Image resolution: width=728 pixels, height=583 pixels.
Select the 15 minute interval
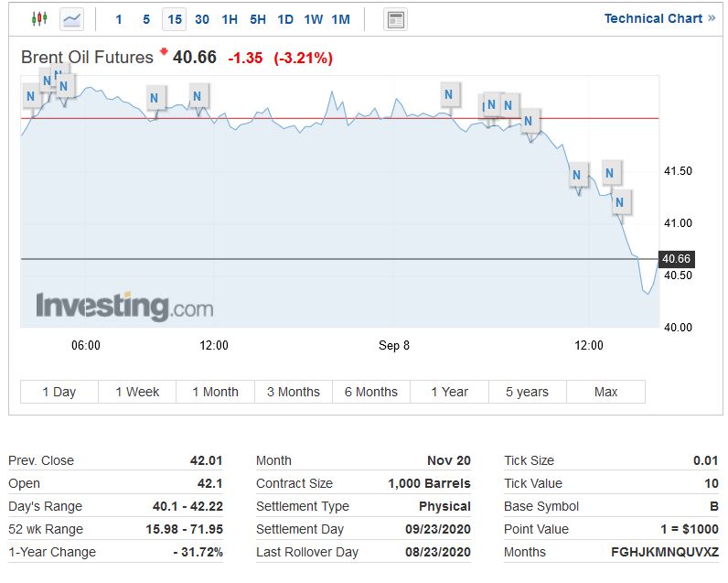pyautogui.click(x=175, y=19)
